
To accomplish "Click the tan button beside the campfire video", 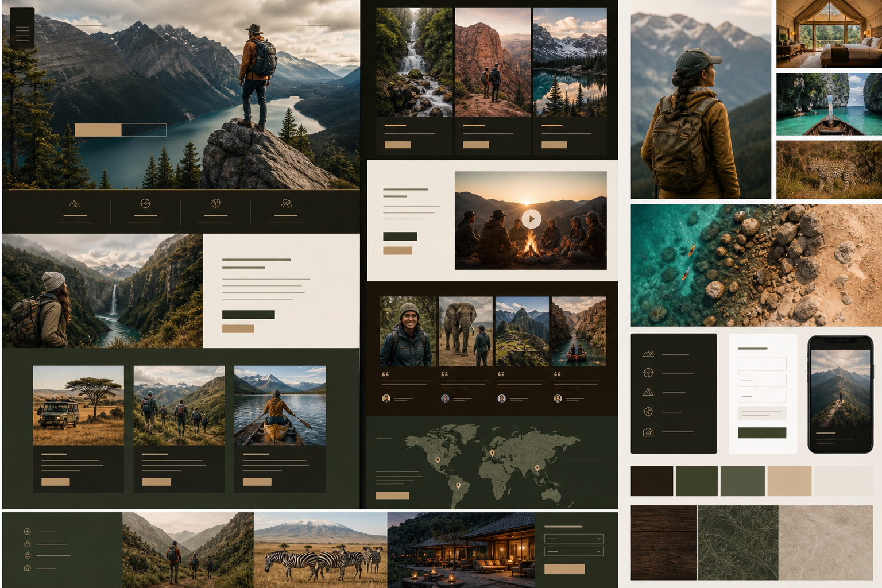I will pyautogui.click(x=397, y=250).
